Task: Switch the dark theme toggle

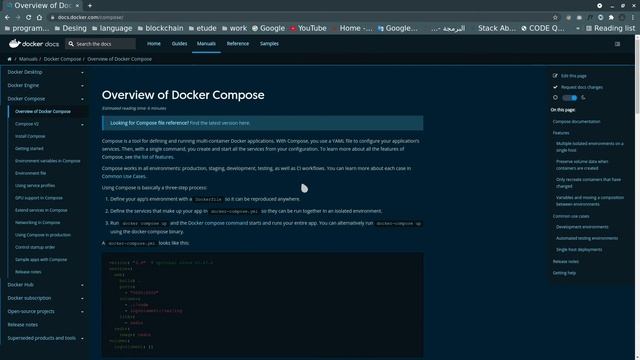Action: tap(569, 98)
